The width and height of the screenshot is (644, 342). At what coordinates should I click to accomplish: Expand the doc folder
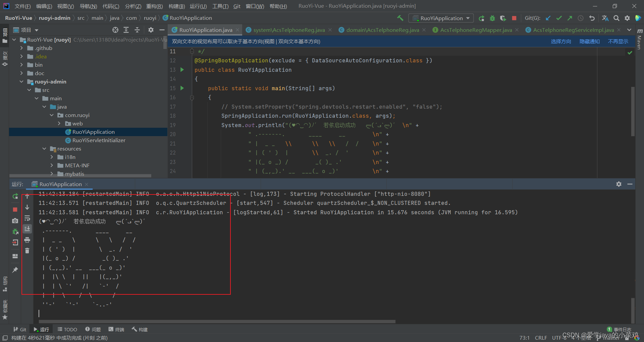click(22, 73)
